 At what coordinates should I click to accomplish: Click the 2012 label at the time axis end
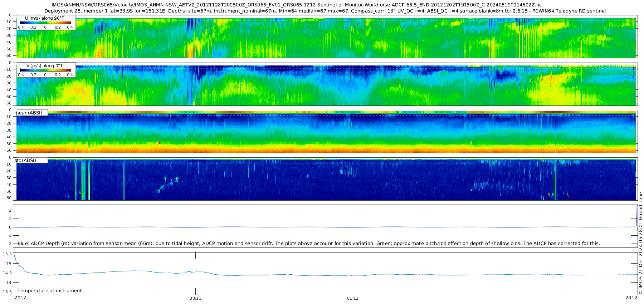pos(631,298)
